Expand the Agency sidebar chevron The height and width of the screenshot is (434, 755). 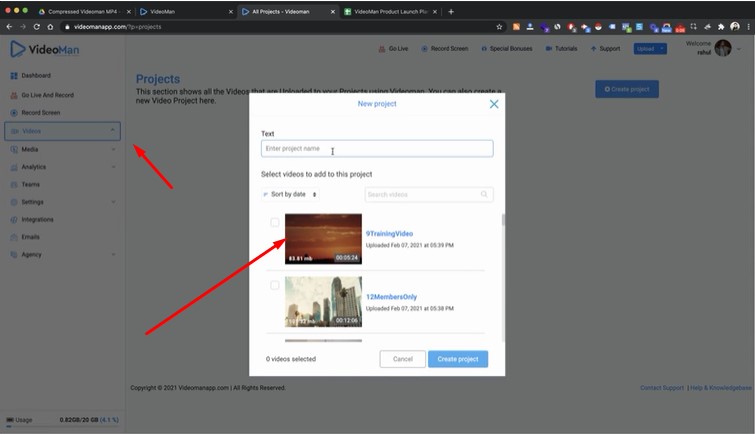113,254
